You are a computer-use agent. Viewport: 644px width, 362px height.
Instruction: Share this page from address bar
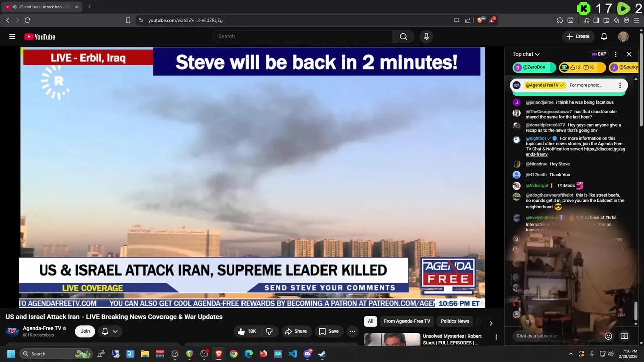pos(468,20)
